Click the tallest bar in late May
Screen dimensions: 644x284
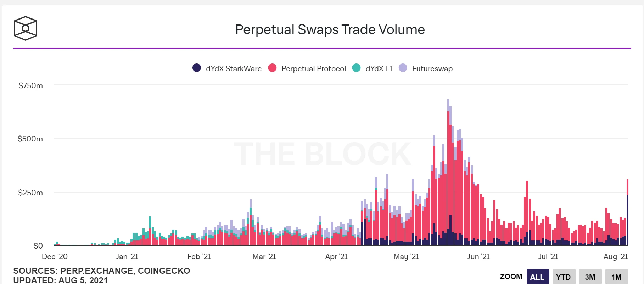click(448, 172)
